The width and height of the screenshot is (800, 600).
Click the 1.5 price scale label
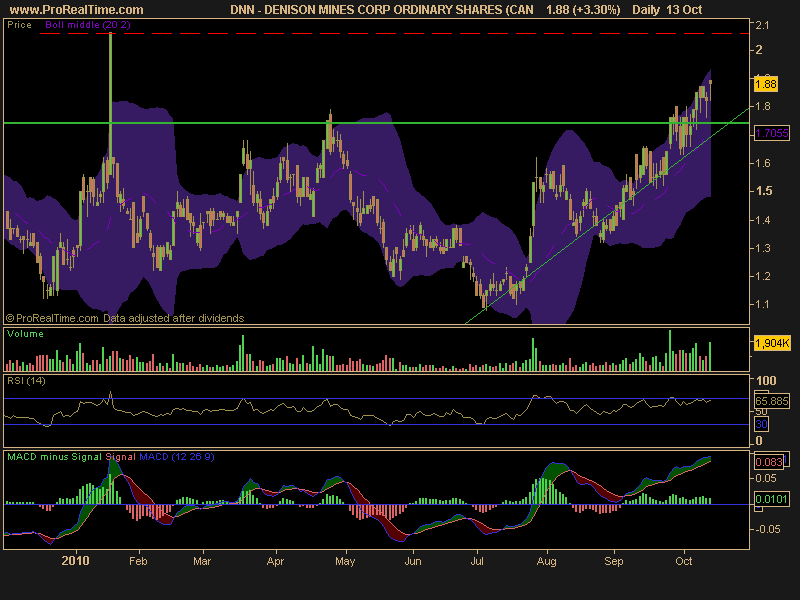click(x=764, y=191)
